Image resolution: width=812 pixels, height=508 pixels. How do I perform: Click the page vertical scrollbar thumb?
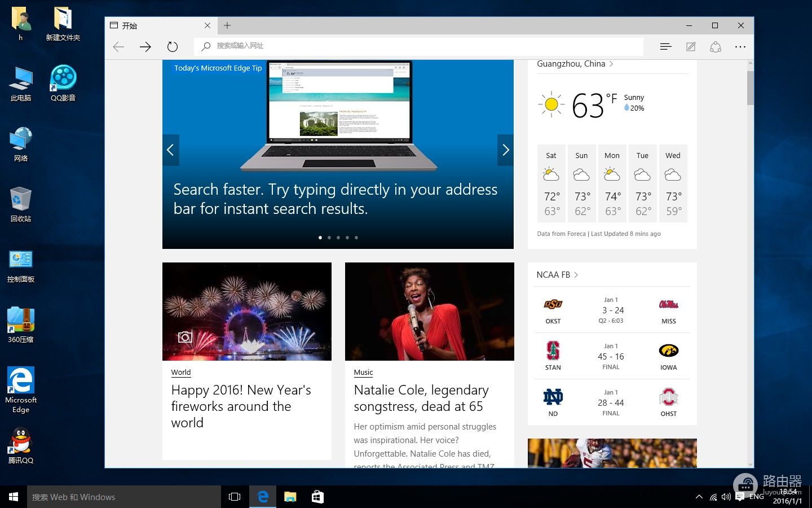[750, 88]
